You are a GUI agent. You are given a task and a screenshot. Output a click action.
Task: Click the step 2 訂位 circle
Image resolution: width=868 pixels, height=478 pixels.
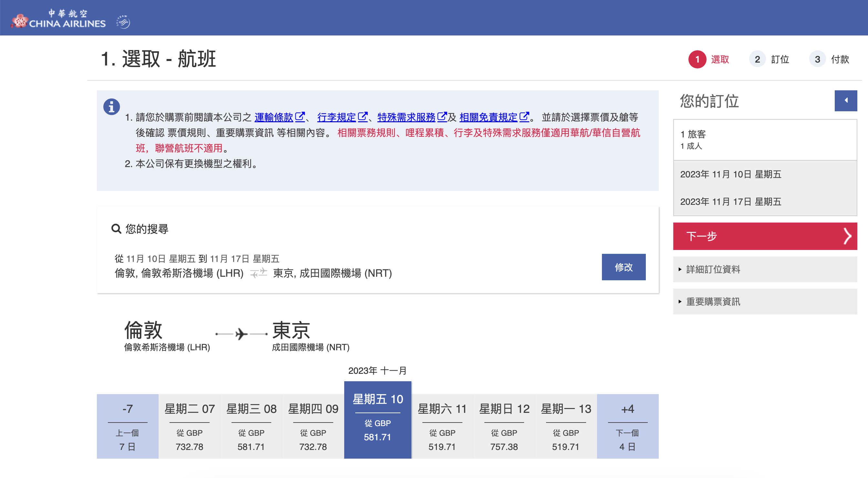(757, 60)
